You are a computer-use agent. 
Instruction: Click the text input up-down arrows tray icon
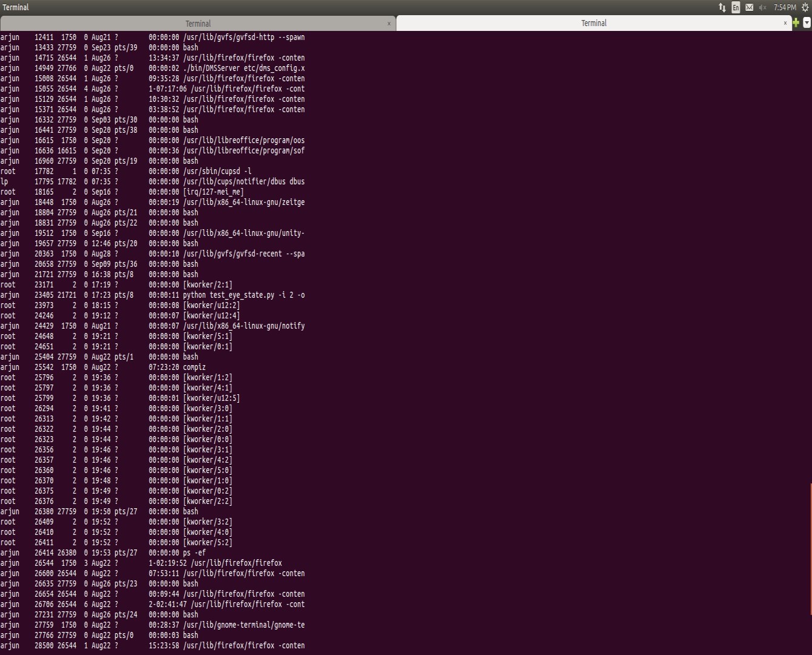(722, 7)
